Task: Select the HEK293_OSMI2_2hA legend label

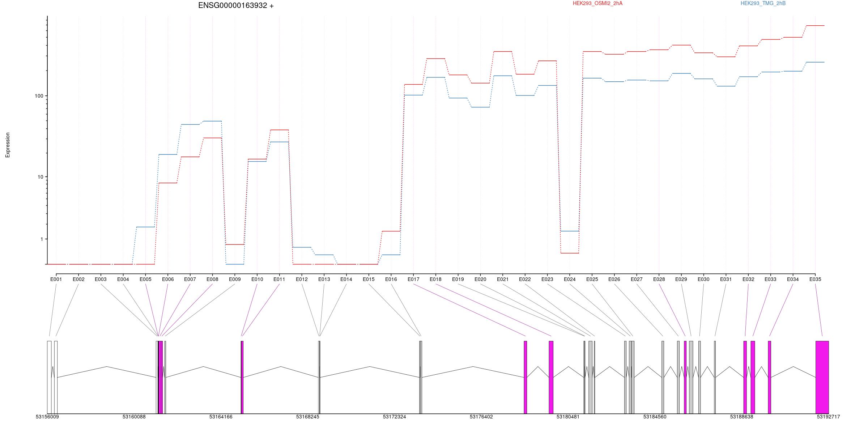Action: 597,3
